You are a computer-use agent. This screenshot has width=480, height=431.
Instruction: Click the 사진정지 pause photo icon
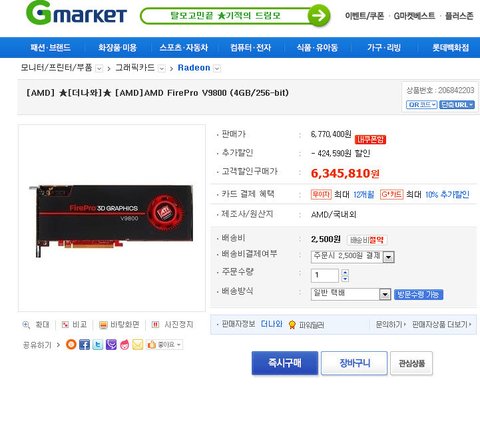[155, 324]
